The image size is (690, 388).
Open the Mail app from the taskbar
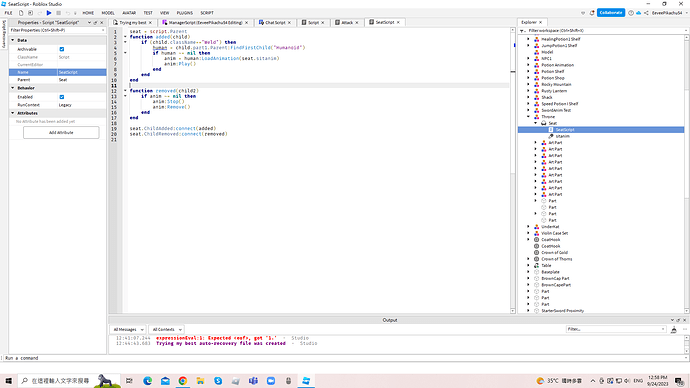click(x=165, y=381)
